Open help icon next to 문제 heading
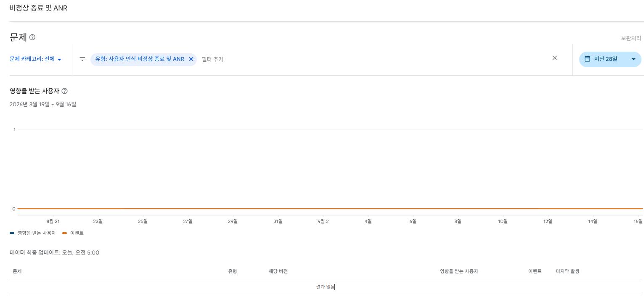Viewport: 644px width, 302px height. pyautogui.click(x=32, y=37)
